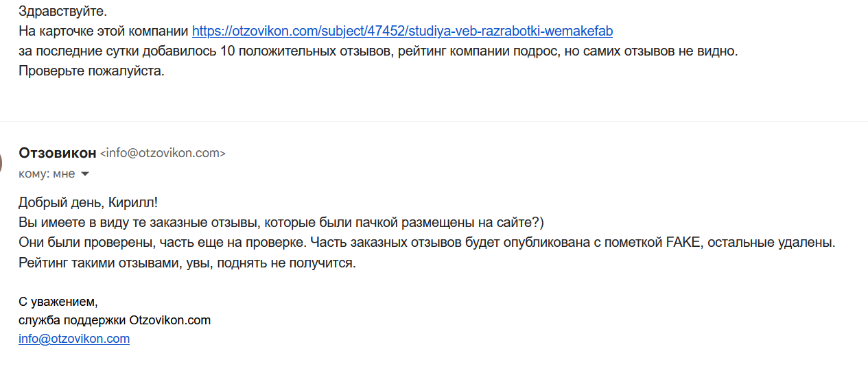868x384 pixels.
Task: Click the greeting "Здравствуйте." in the first message
Action: 62,12
